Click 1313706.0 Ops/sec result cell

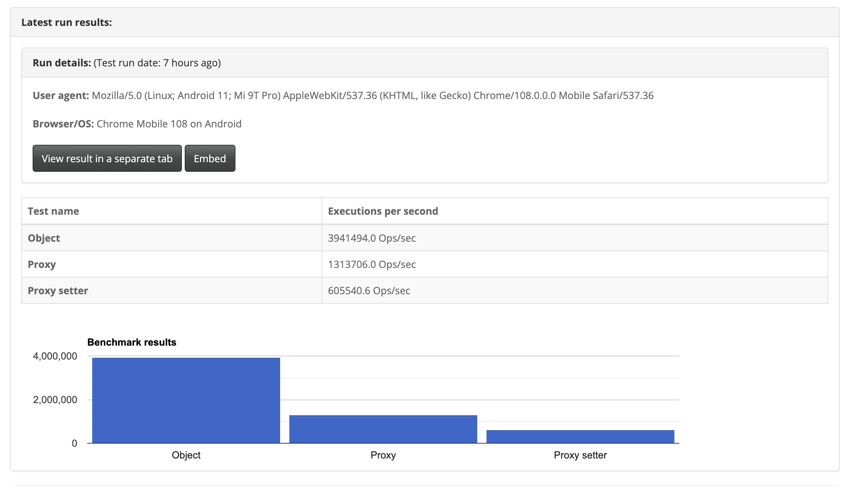pos(372,264)
